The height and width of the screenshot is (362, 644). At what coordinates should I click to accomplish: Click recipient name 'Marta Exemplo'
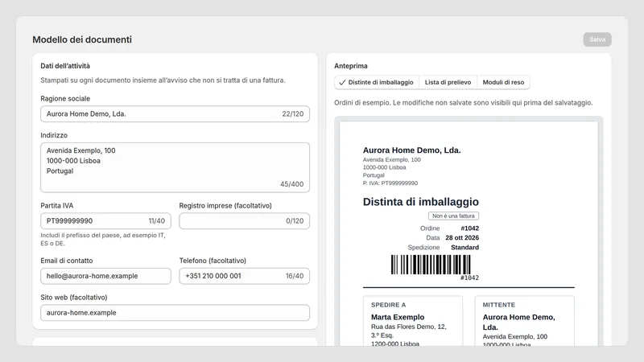pos(398,317)
